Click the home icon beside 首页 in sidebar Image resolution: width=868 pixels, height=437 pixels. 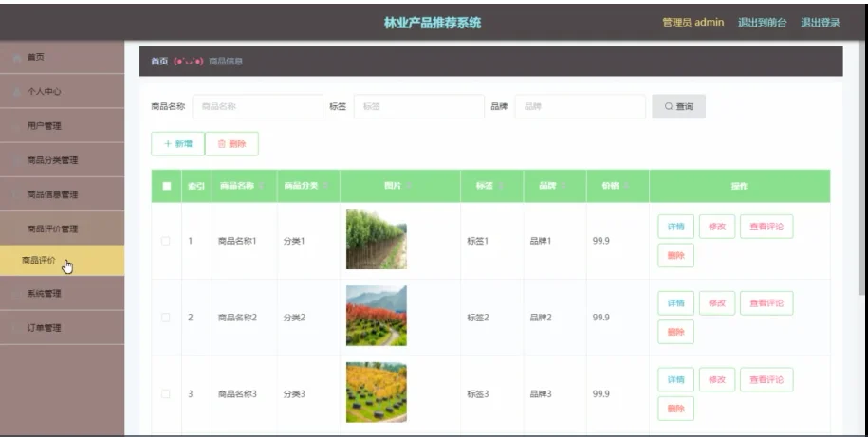click(17, 58)
